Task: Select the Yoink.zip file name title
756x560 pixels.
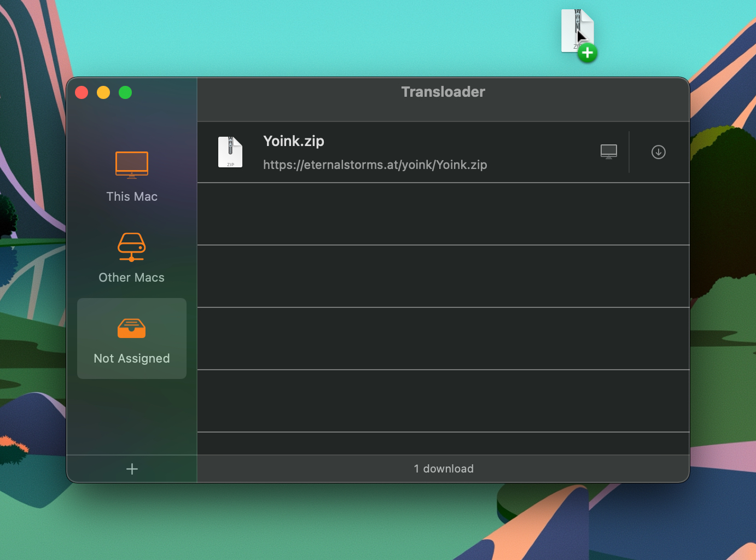Action: click(x=294, y=141)
